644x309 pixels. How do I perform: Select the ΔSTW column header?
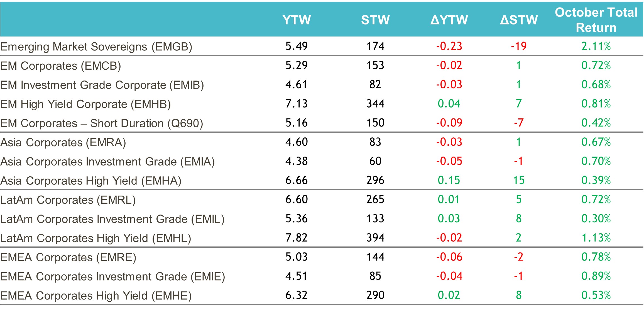(519, 20)
